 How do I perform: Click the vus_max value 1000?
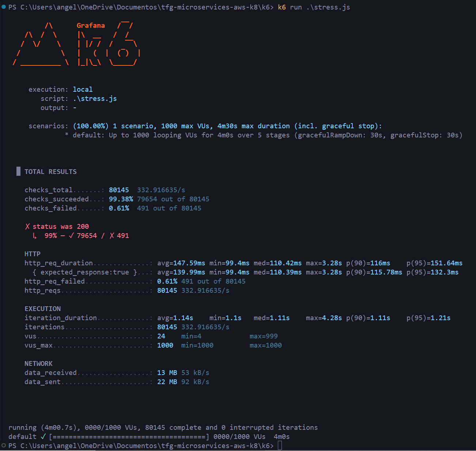(x=165, y=345)
